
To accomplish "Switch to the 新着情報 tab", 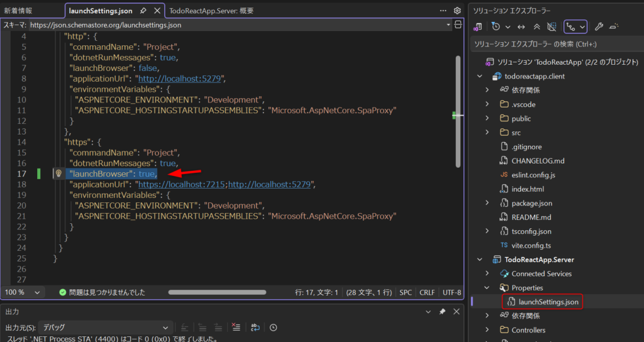I will 18,11.
